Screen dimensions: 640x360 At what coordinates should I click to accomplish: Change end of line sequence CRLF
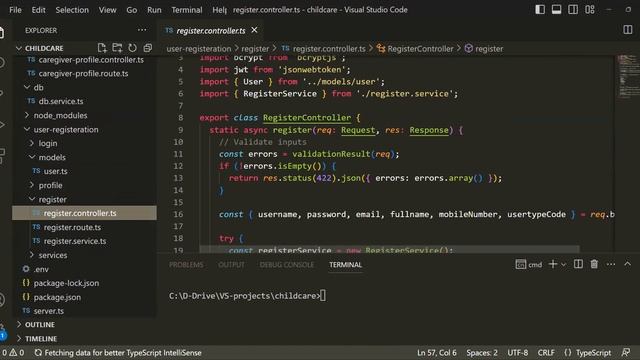[546, 353]
